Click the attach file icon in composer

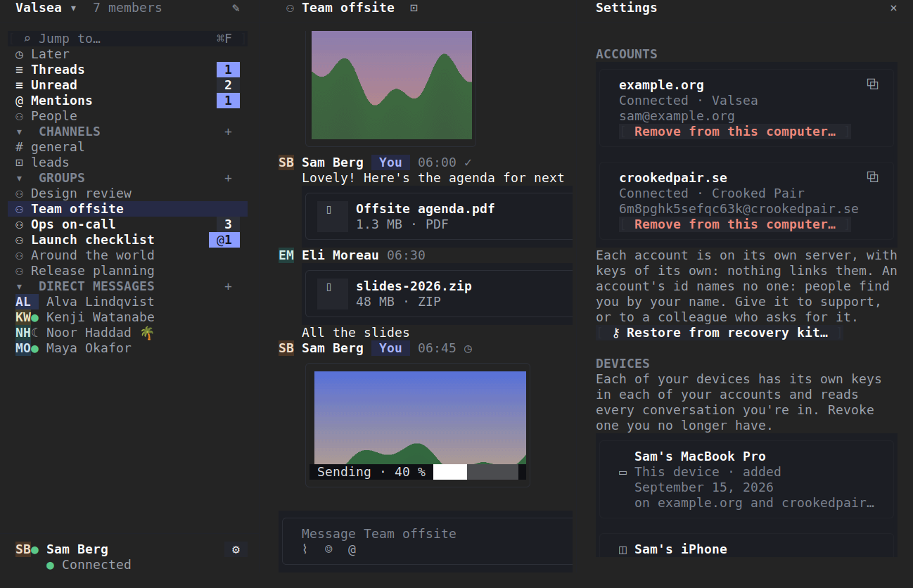[x=305, y=549]
